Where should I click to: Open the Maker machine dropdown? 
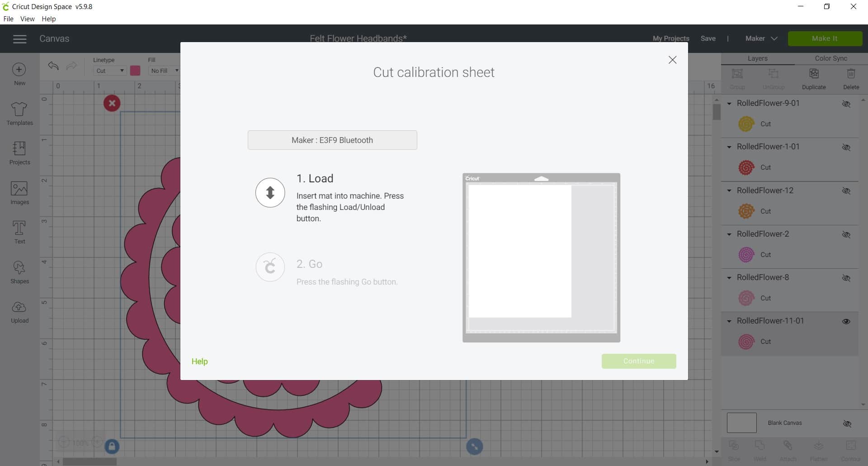(x=761, y=38)
